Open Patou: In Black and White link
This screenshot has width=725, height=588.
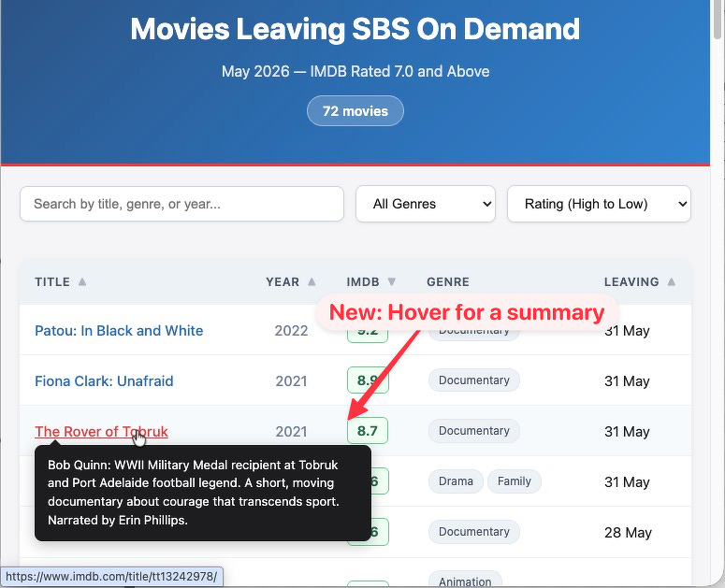(119, 331)
